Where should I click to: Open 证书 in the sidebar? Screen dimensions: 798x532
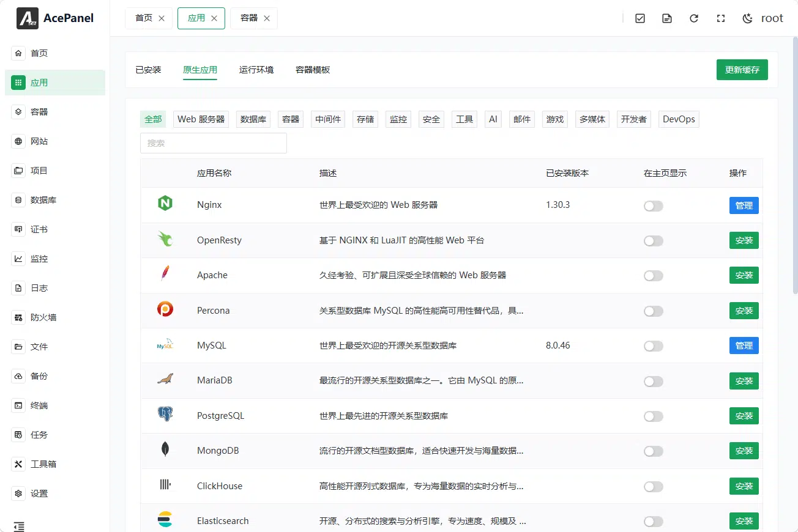55,229
